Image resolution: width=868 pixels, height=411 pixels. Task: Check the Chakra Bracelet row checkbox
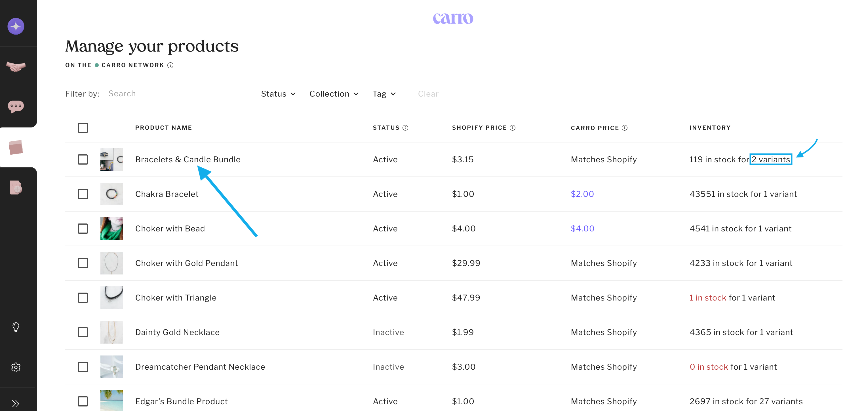(83, 194)
